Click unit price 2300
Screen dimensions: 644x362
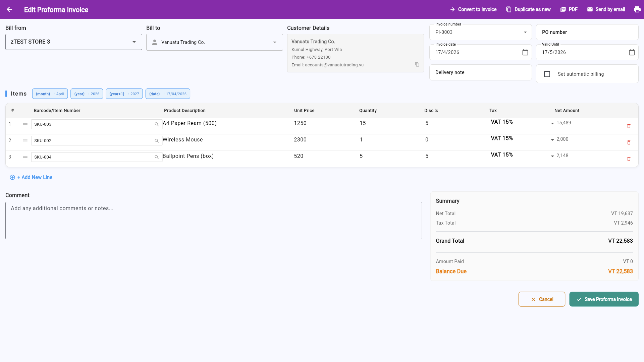click(300, 140)
